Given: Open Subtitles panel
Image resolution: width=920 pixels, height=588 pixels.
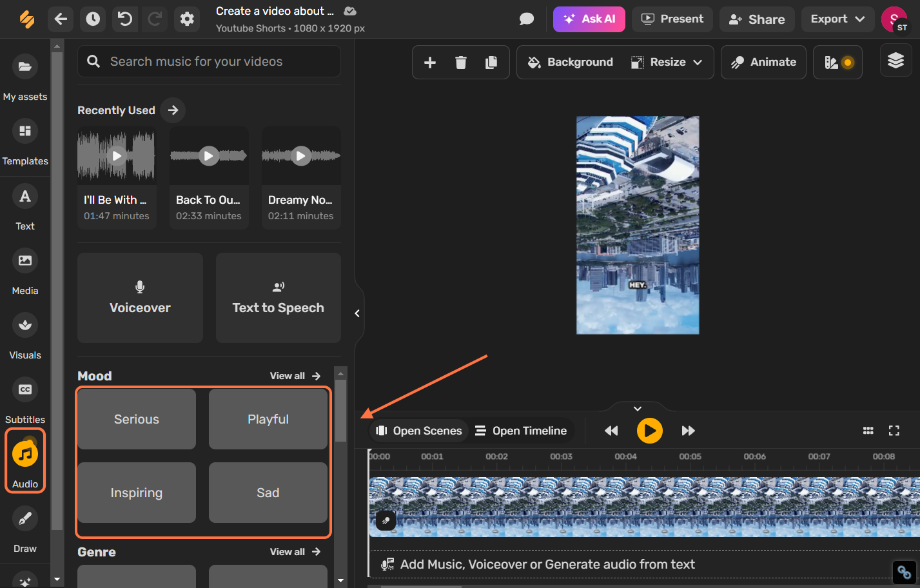Looking at the screenshot, I should (x=25, y=401).
